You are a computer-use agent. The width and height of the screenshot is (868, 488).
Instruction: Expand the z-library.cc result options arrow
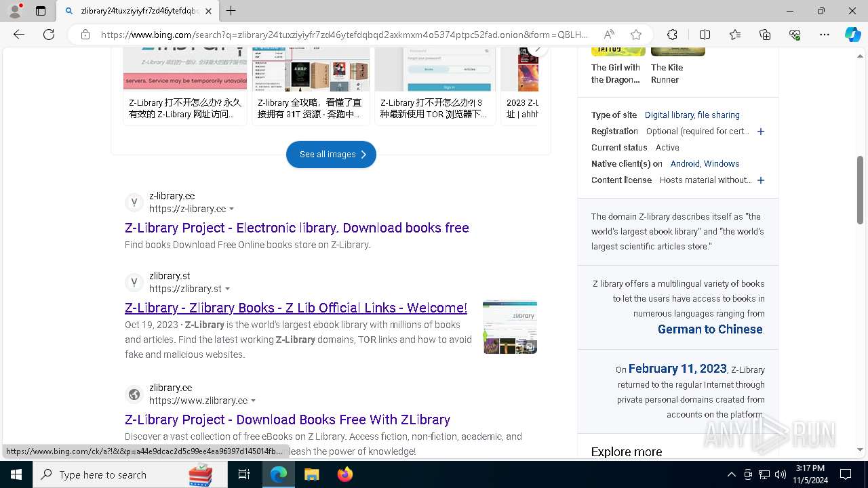coord(232,209)
